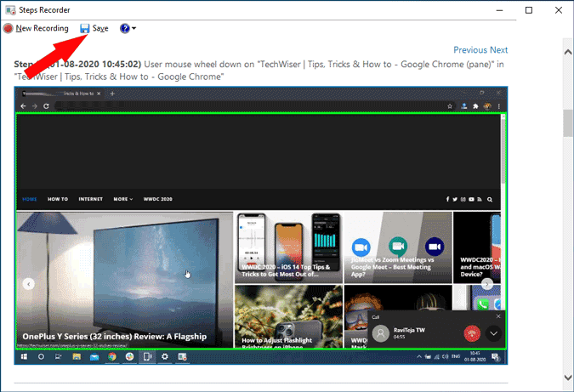The width and height of the screenshot is (574, 392).
Task: Click HOME in the captured TechWiser page
Action: tap(30, 199)
